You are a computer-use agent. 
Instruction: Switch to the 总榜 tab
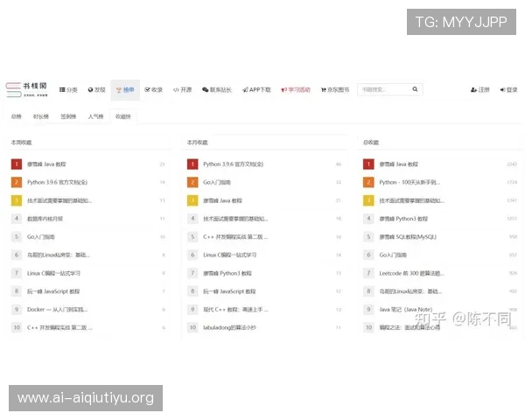click(16, 116)
